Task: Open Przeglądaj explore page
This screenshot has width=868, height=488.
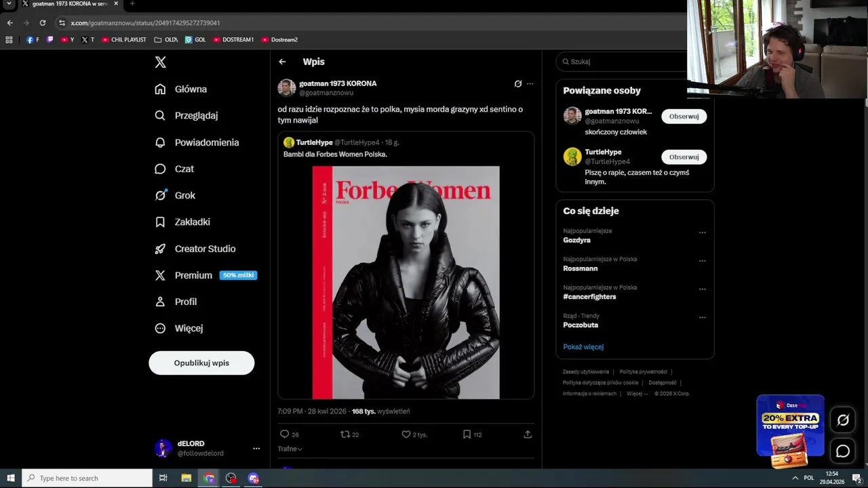Action: [x=186, y=115]
